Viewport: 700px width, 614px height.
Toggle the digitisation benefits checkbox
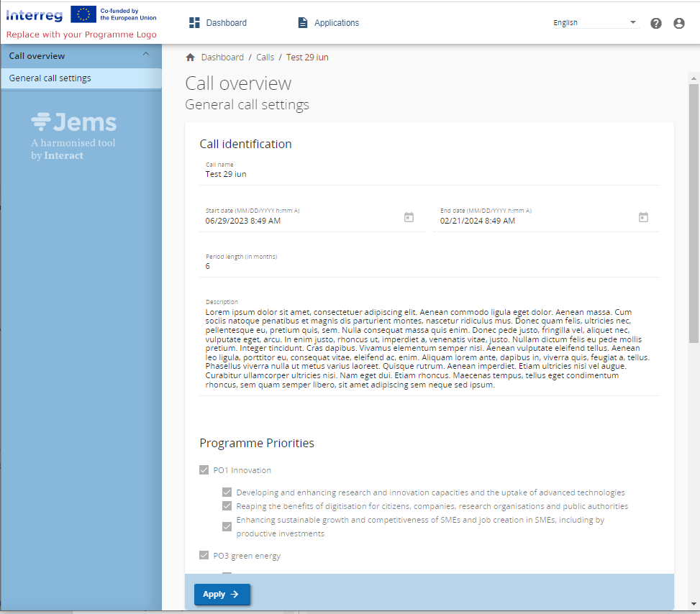coord(227,506)
